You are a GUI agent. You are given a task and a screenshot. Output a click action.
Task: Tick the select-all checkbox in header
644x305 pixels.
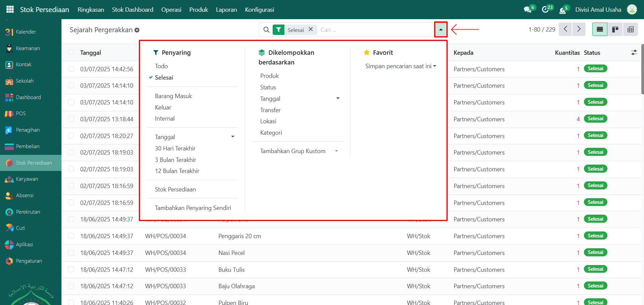(71, 52)
